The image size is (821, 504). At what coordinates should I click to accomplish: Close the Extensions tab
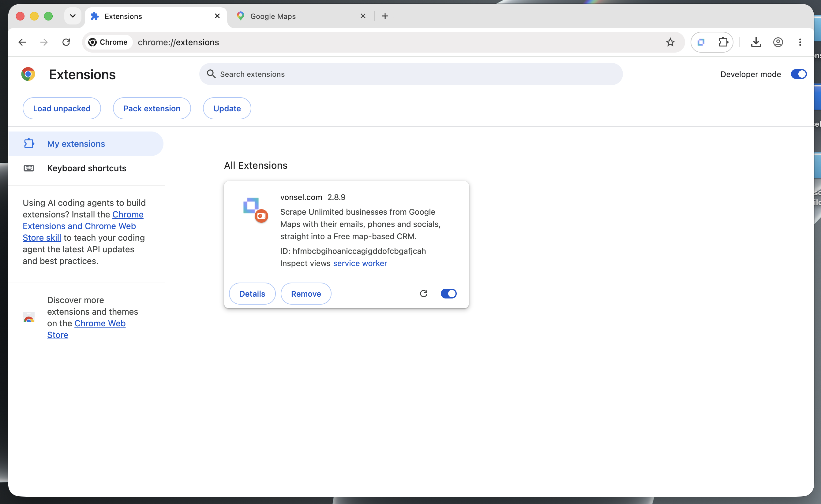coord(217,16)
